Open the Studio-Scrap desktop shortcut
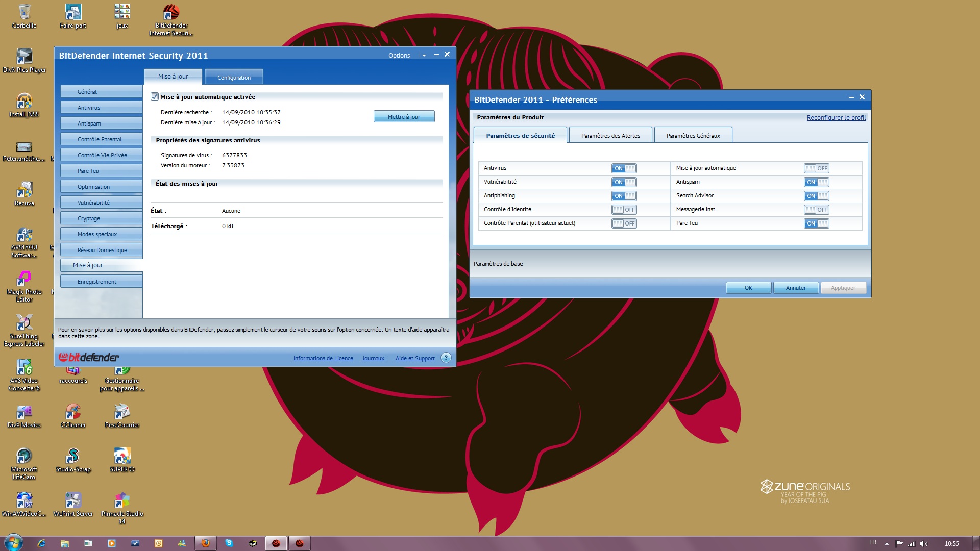This screenshot has width=980, height=551. tap(73, 460)
